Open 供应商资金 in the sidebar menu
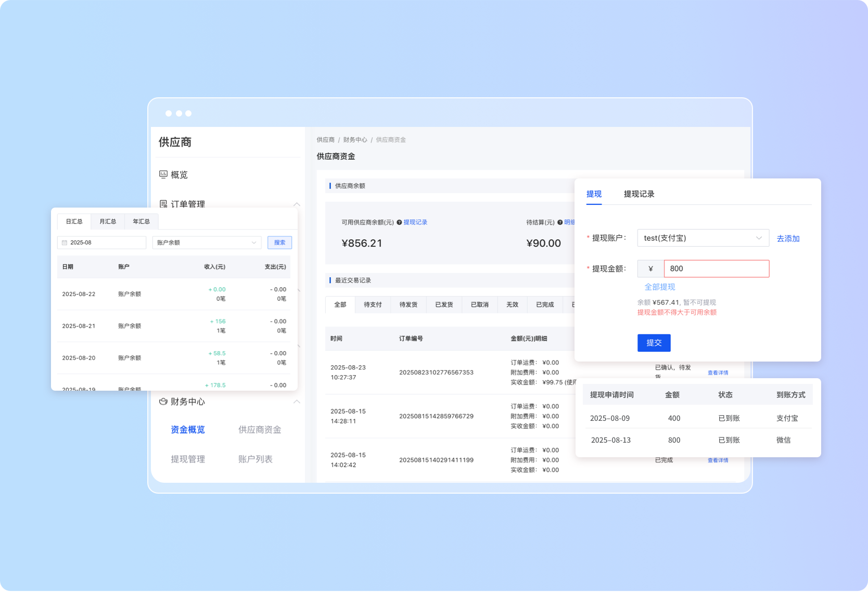868x592 pixels. pyautogui.click(x=260, y=430)
